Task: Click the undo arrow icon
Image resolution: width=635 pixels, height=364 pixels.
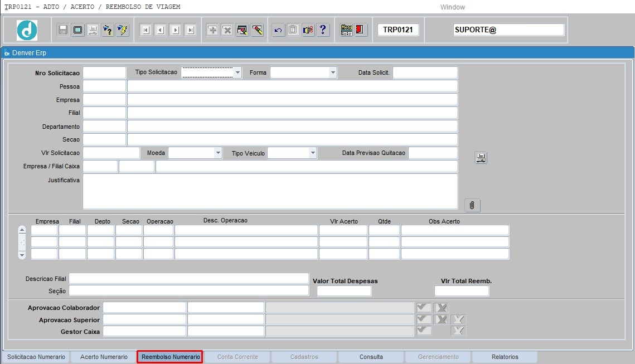Action: [x=278, y=30]
